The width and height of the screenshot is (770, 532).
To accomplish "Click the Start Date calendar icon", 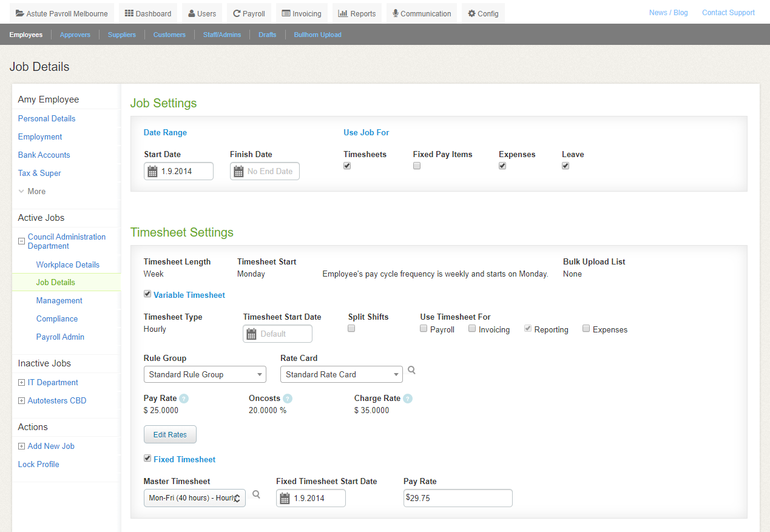I will click(152, 172).
